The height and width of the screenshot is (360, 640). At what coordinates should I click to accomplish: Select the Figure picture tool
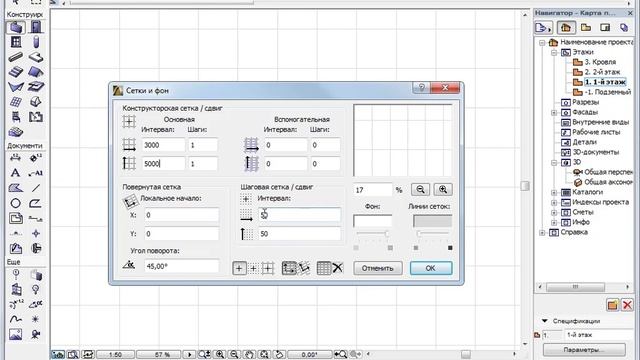point(16,334)
